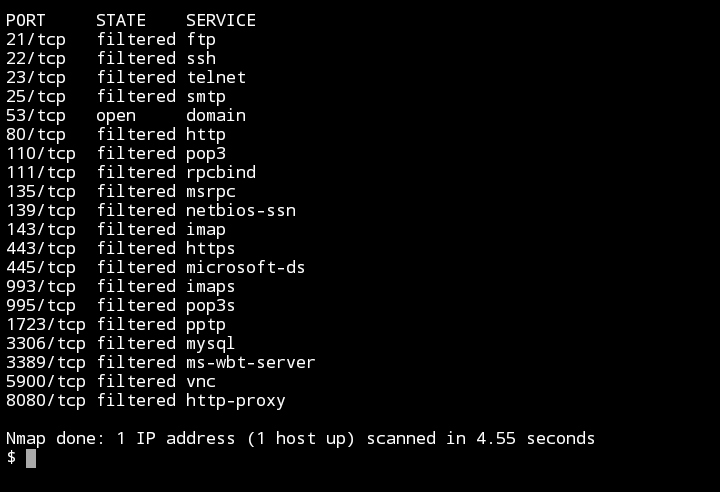
Task: Click the 'microsoft-ds' service text
Action: [245, 267]
